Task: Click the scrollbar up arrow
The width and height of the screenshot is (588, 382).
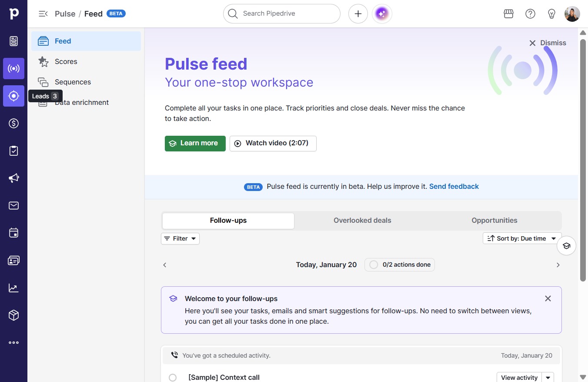Action: tap(583, 33)
